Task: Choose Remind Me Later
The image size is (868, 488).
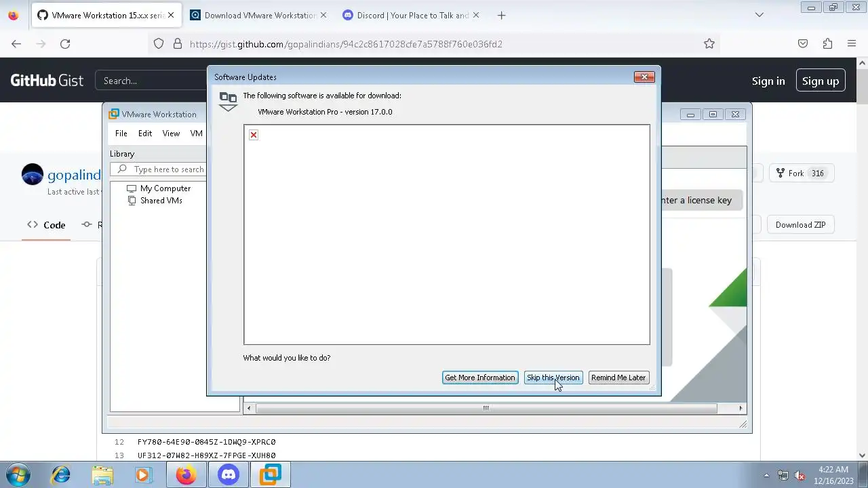Action: click(x=618, y=378)
